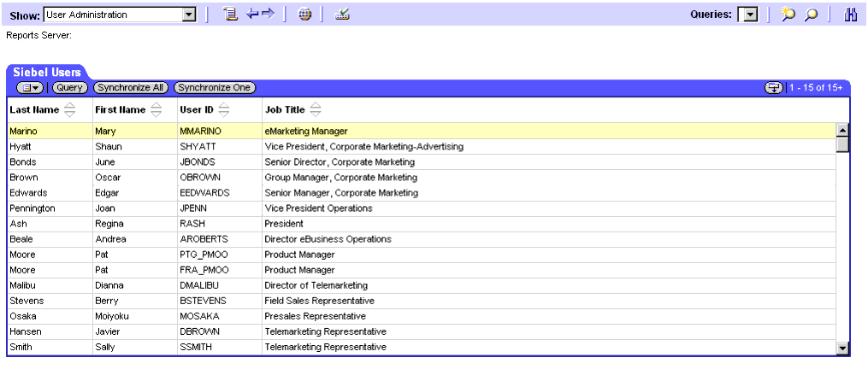Click Pennington last name cell

pyautogui.click(x=32, y=208)
